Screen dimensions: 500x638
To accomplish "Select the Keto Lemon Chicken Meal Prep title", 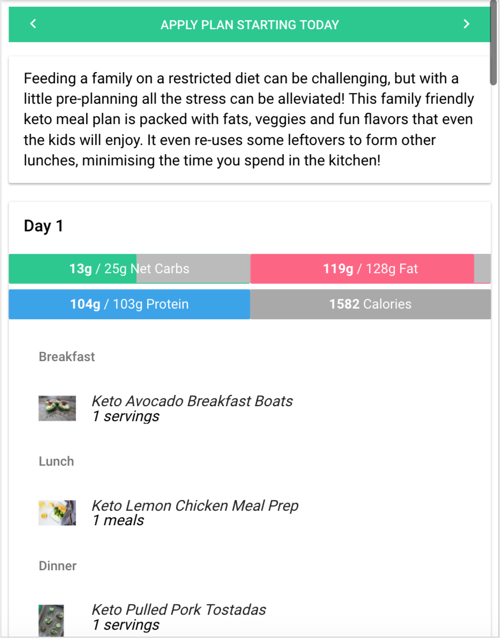I will [195, 505].
